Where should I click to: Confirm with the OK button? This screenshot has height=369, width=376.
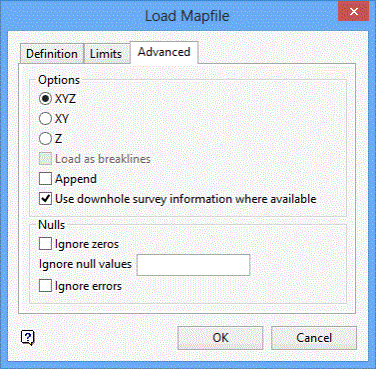click(220, 338)
